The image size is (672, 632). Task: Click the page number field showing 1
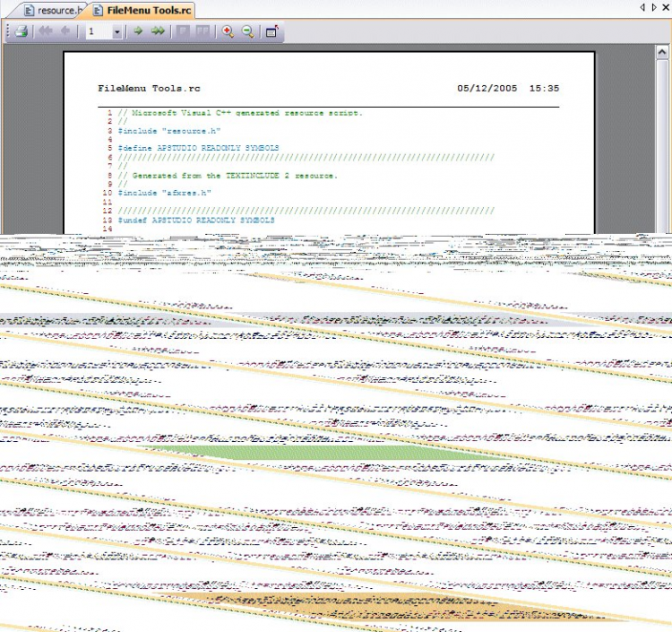(x=99, y=31)
